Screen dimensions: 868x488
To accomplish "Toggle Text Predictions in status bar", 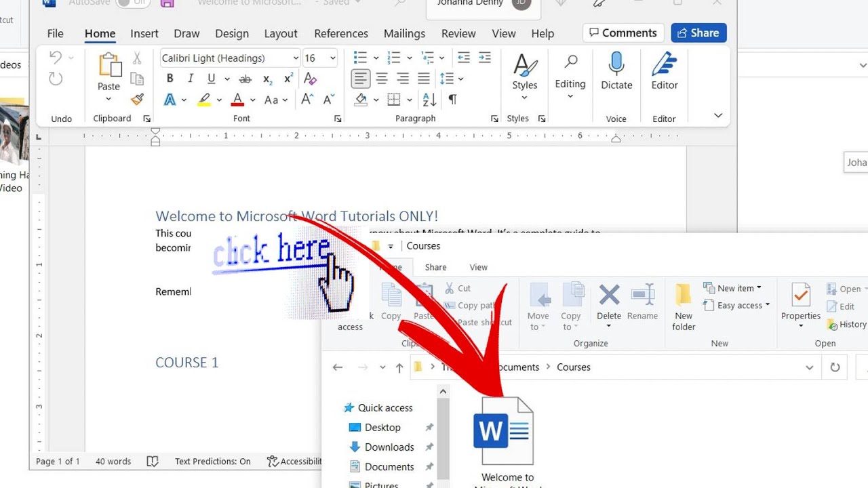I will 212,462.
